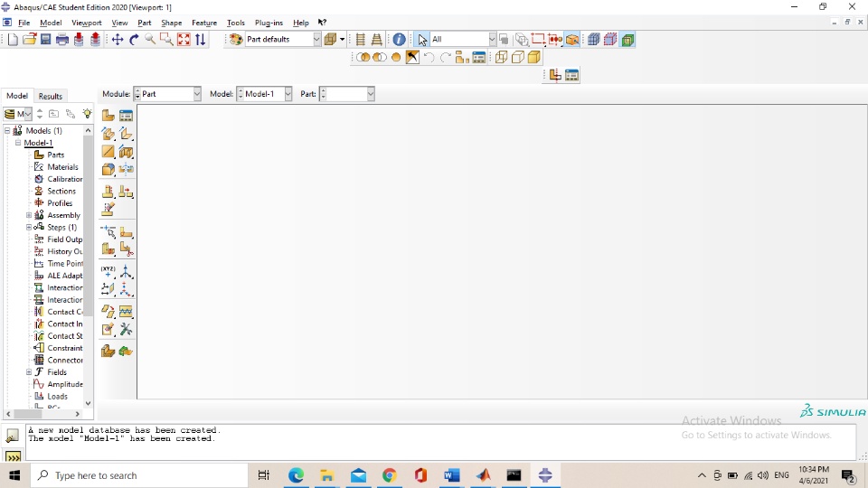Click the Cycle Views arrows icon
Image resolution: width=868 pixels, height=488 pixels.
point(201,39)
